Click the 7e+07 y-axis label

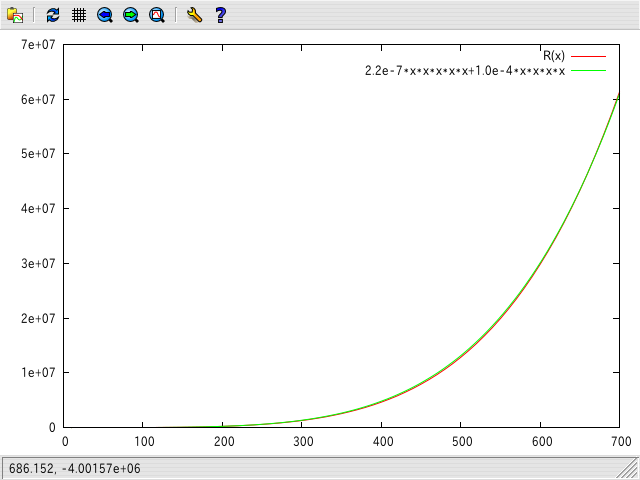[38, 44]
